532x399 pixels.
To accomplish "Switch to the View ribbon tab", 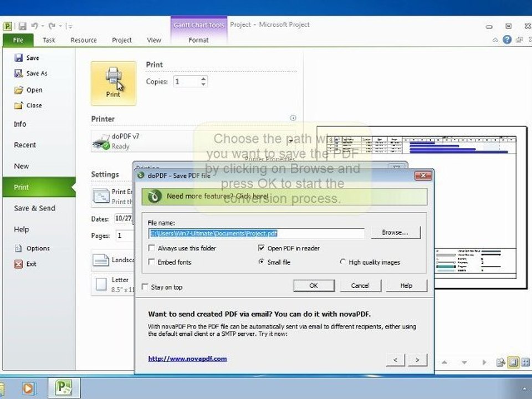I will pos(154,40).
